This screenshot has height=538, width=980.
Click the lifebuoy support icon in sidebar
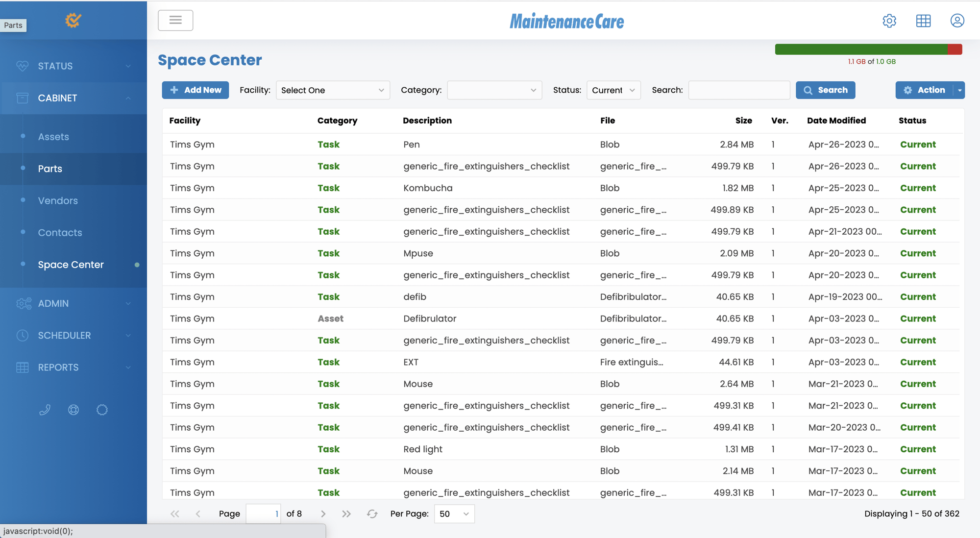(73, 410)
